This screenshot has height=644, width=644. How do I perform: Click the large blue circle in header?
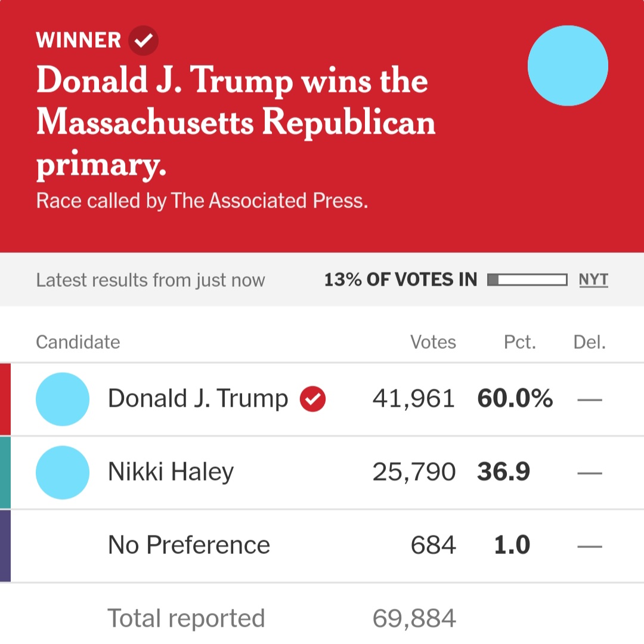(x=568, y=66)
